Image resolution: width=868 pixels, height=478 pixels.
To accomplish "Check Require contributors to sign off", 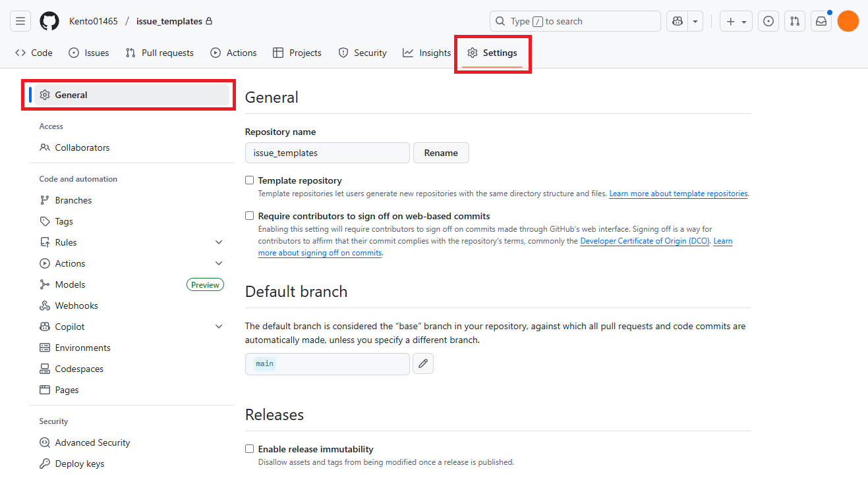I will tap(249, 215).
